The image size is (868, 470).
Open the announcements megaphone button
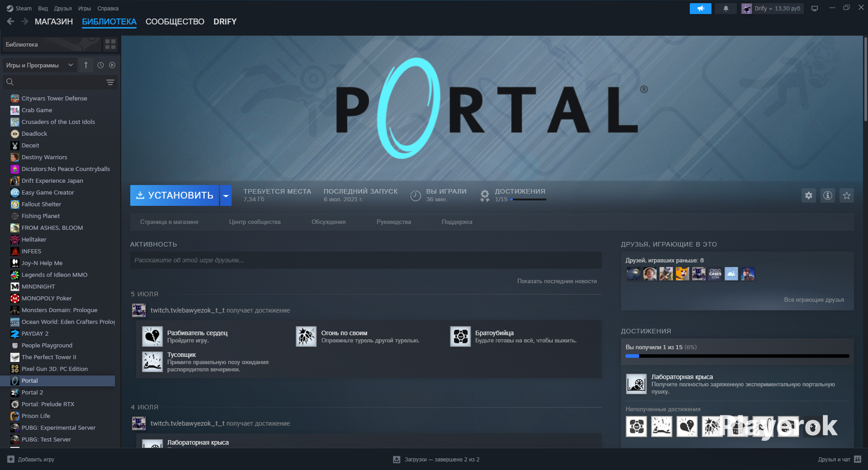coord(700,8)
